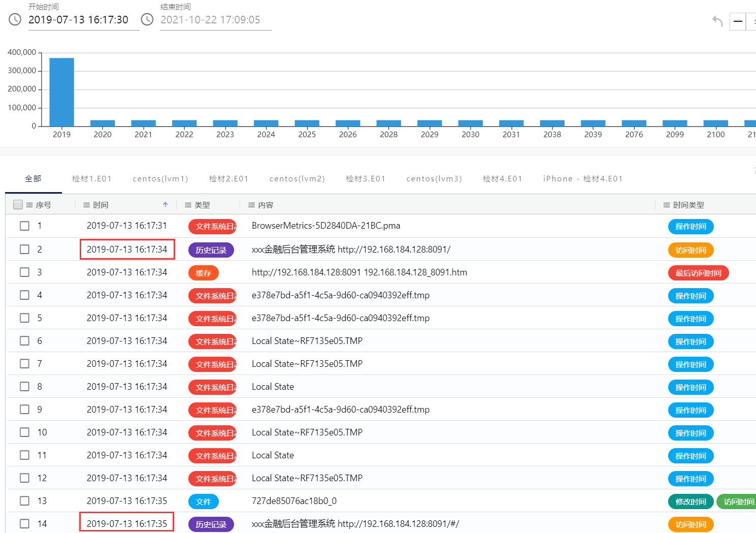Switch to the 检材2.E01 tab

tap(228, 179)
